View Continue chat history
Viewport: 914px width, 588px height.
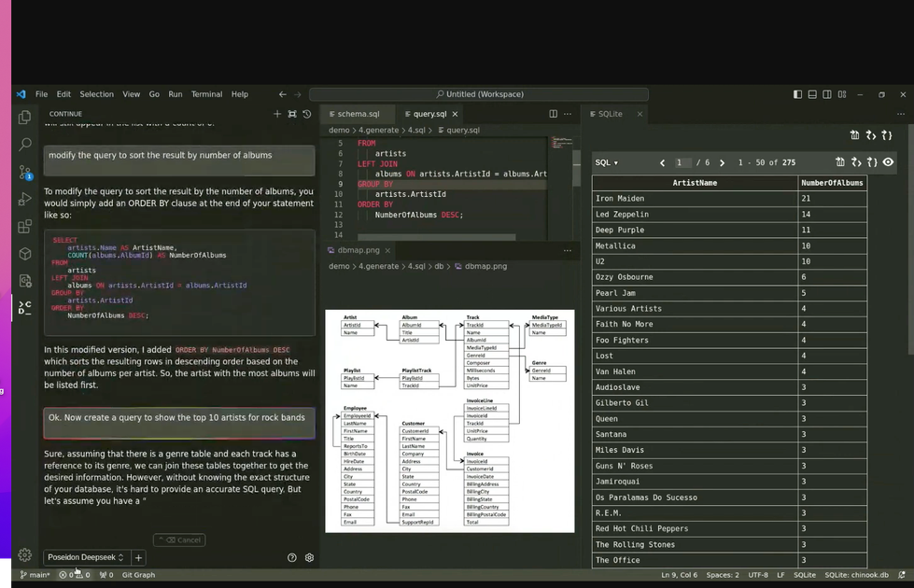pos(307,114)
